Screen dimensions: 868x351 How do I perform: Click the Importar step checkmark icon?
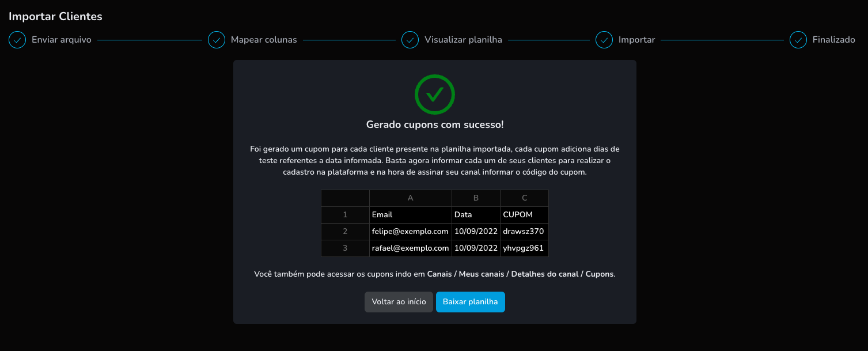click(604, 40)
